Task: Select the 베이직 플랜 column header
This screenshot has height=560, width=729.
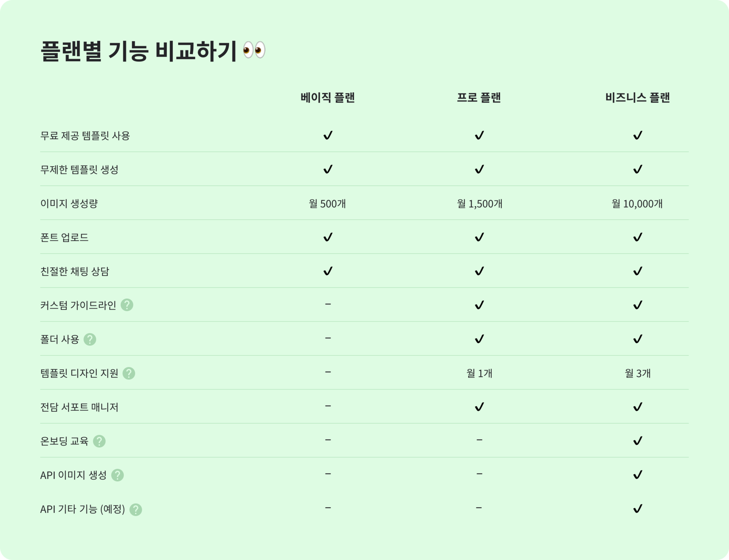Action: coord(328,98)
